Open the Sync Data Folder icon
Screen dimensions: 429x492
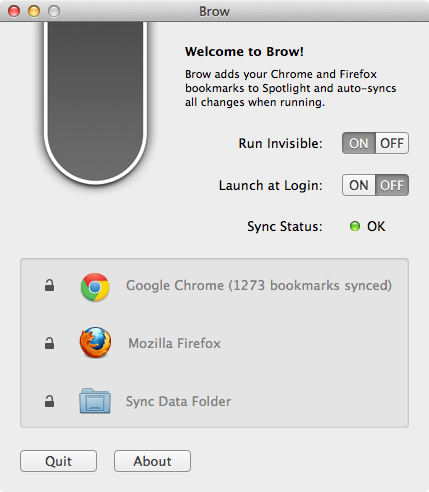pos(95,401)
